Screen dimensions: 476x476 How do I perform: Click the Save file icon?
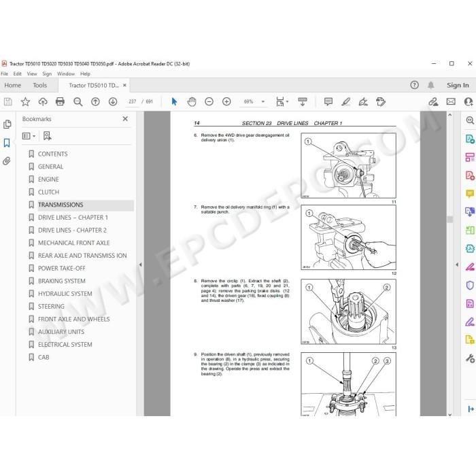(8, 101)
